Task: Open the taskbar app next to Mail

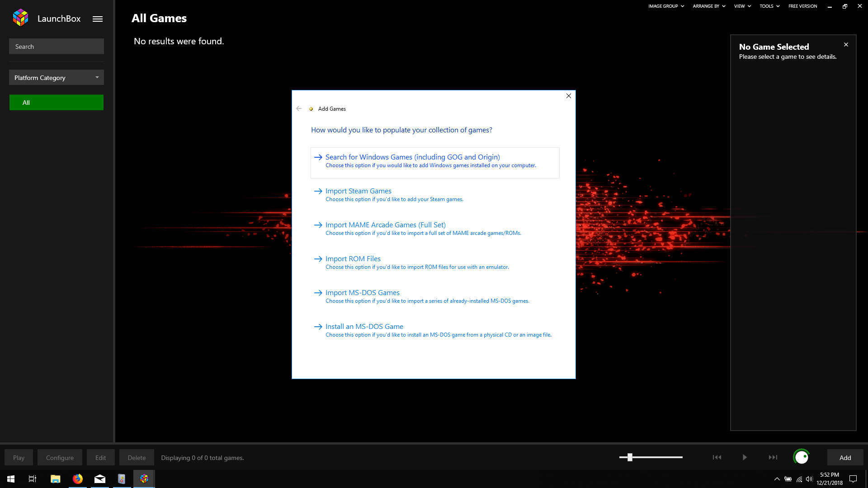Action: coord(122,479)
